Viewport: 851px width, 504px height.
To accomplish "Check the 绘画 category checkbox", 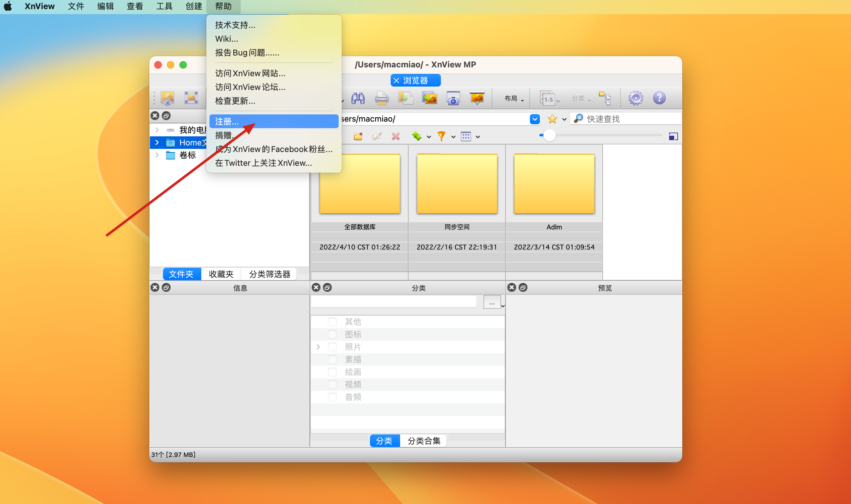I will 332,372.
